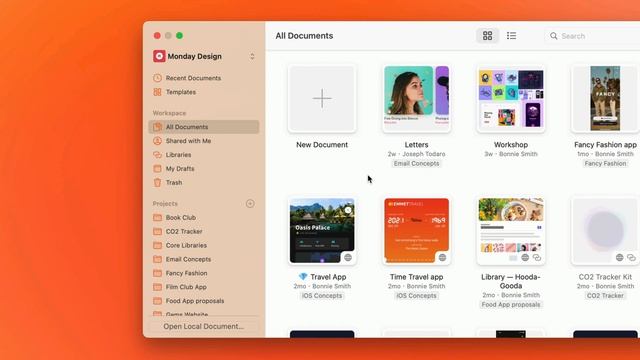Click the Food App proposals folder icon

tap(158, 301)
